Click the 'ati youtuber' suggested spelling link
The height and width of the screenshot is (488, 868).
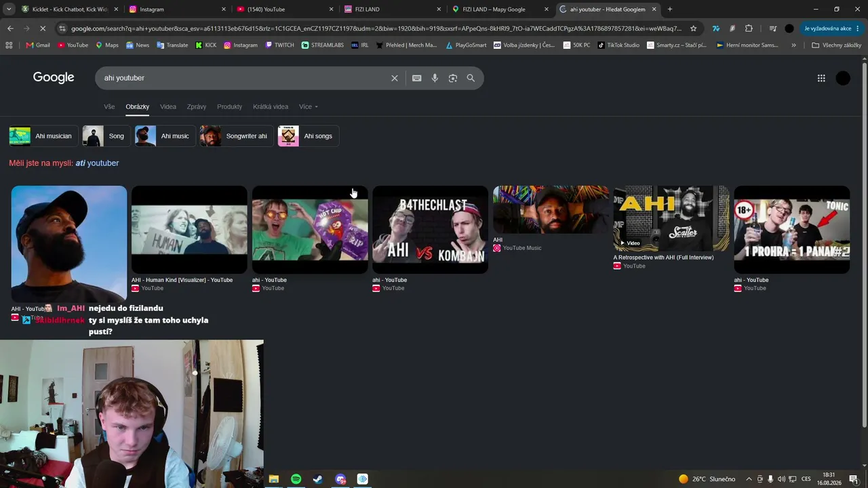[97, 163]
